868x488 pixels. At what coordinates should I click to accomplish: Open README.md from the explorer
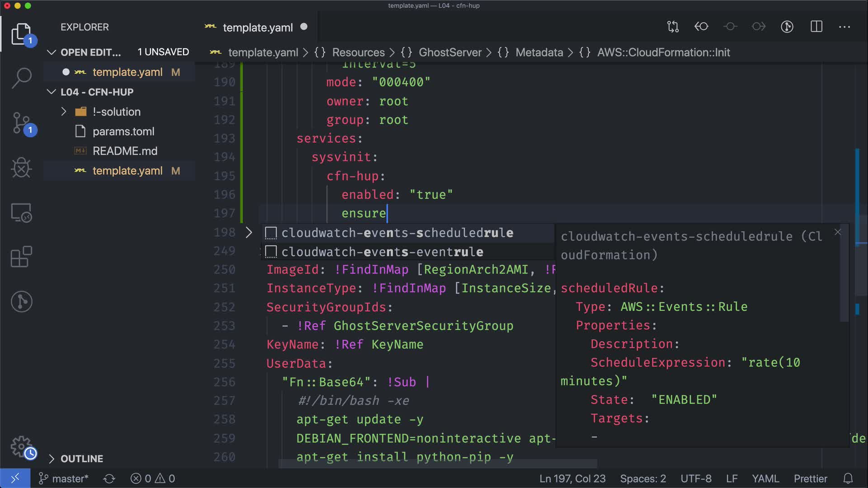(125, 151)
